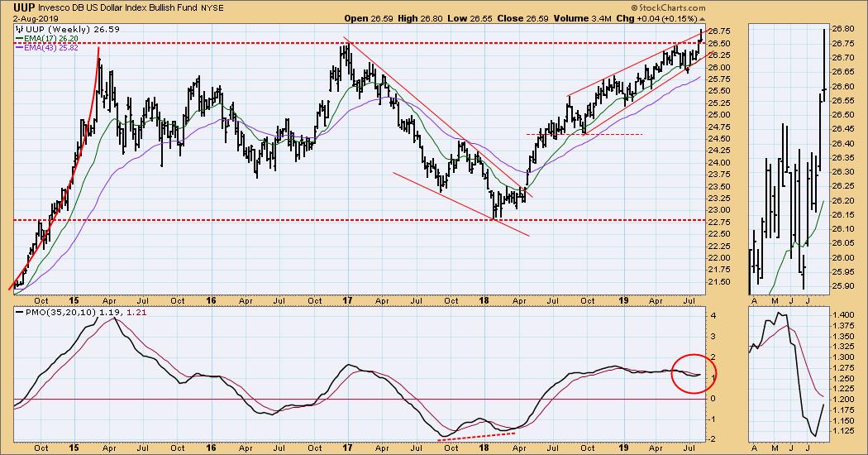Click the Close 26.59 value in header
The width and height of the screenshot is (868, 455).
tap(522, 18)
